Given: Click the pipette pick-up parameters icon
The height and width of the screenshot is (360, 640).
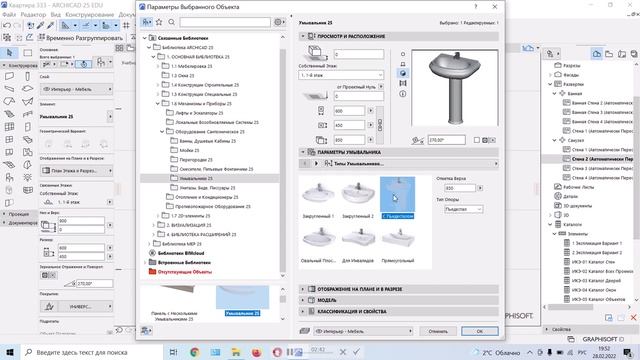Looking at the screenshot, I should coord(41,25).
